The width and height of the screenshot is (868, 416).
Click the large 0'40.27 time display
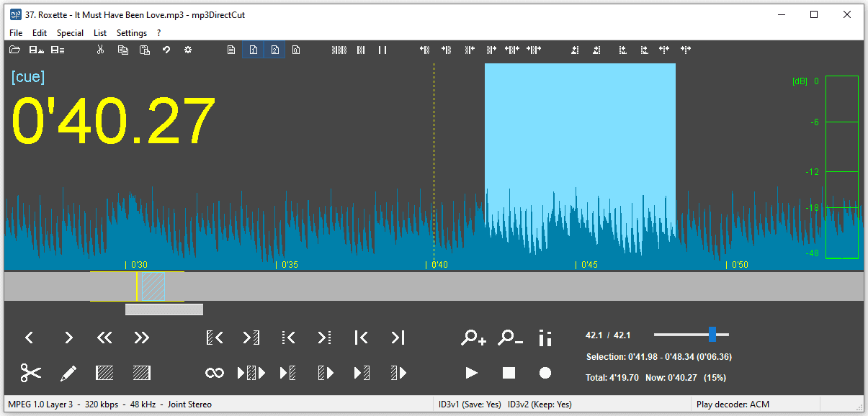(114, 121)
